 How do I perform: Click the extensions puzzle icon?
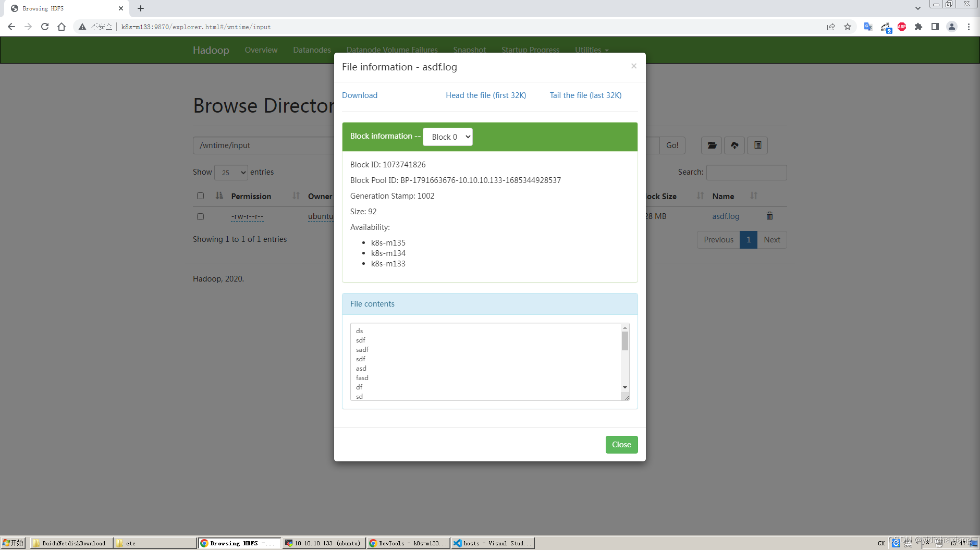point(918,27)
